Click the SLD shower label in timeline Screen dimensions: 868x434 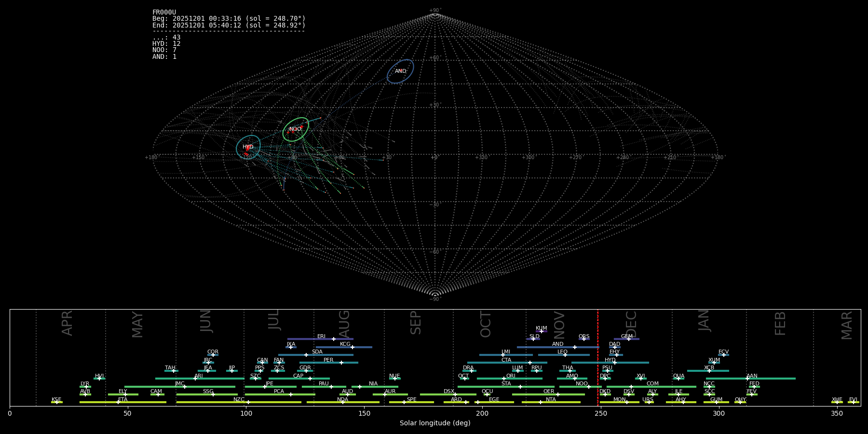[534, 337]
